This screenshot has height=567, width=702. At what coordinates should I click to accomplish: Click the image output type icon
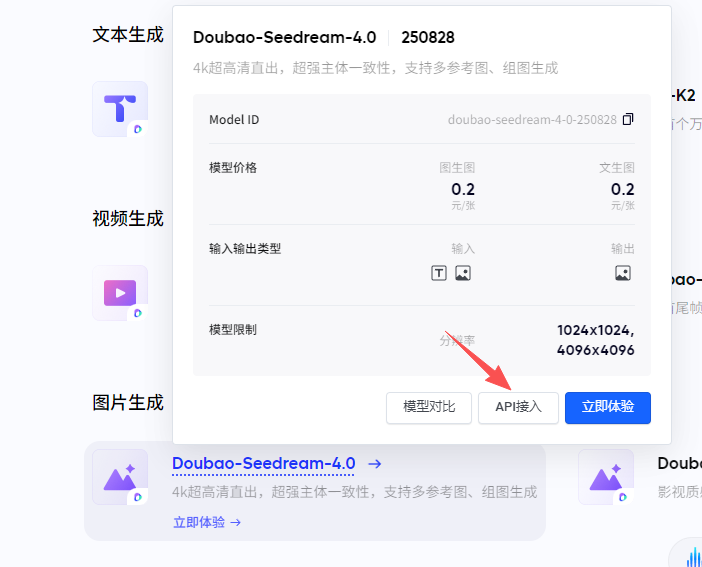pos(623,273)
